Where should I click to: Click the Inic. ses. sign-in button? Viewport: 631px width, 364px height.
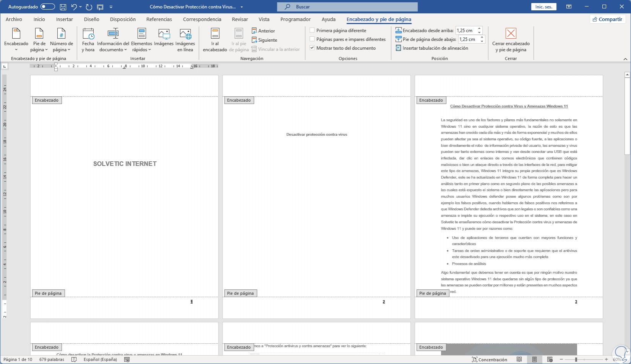click(x=543, y=7)
